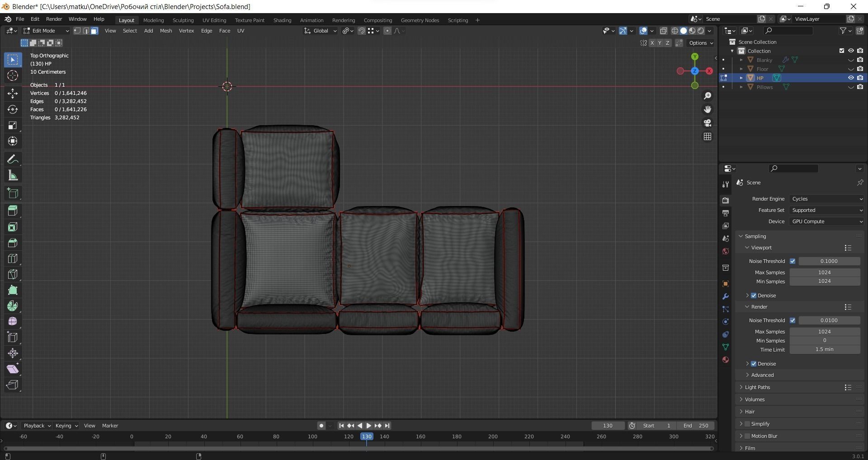Open the Output properties tab
The width and height of the screenshot is (868, 460).
point(726,213)
